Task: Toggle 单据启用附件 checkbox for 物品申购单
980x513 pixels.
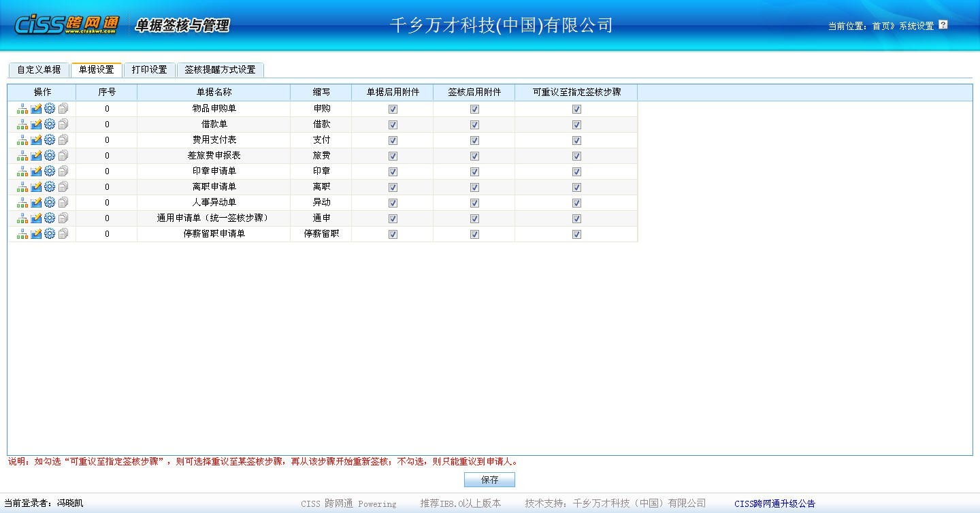Action: pos(393,110)
